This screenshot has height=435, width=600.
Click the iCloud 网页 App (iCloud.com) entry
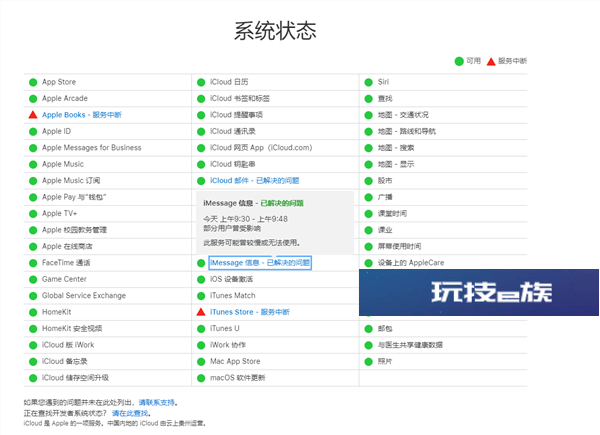pyautogui.click(x=261, y=148)
